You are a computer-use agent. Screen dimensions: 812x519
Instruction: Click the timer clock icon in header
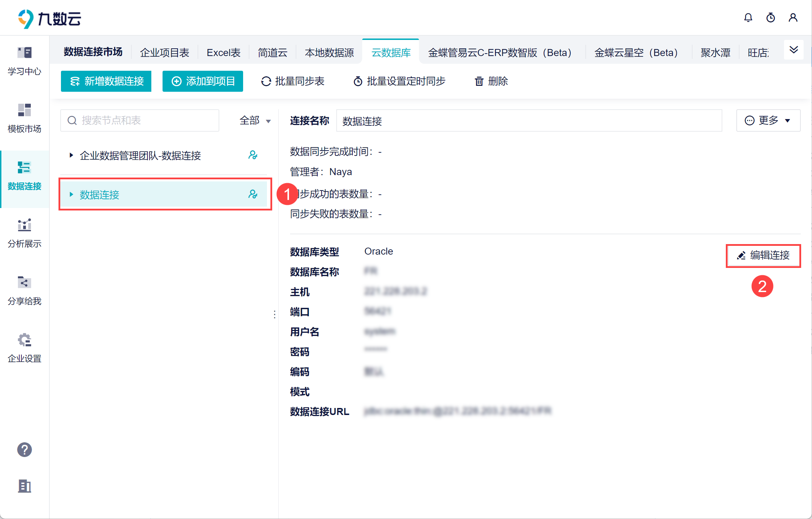pyautogui.click(x=770, y=18)
